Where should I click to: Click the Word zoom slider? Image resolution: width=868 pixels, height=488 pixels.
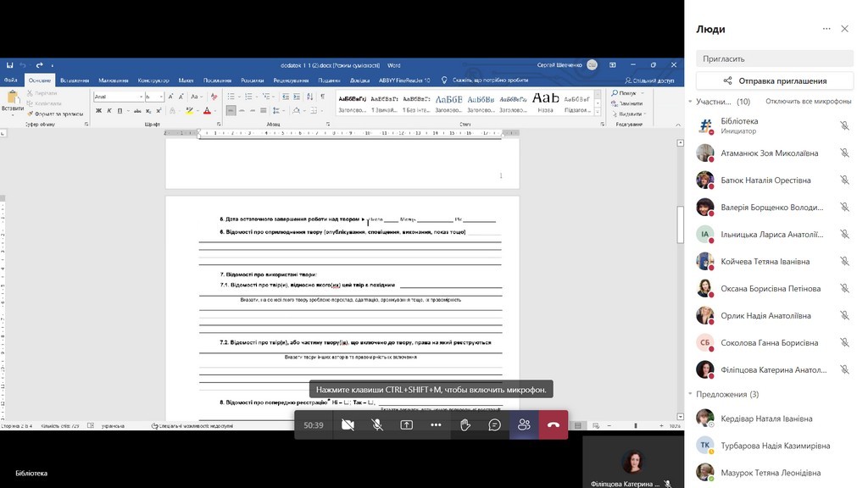(x=635, y=426)
